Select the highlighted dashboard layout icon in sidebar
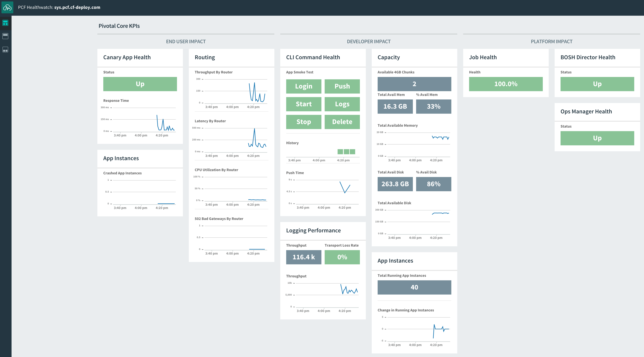644x357 pixels. click(x=5, y=23)
